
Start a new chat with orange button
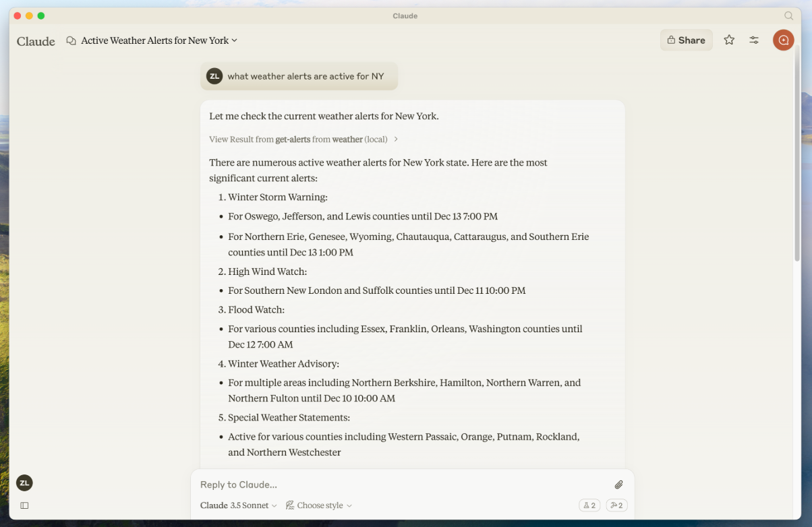pos(783,40)
